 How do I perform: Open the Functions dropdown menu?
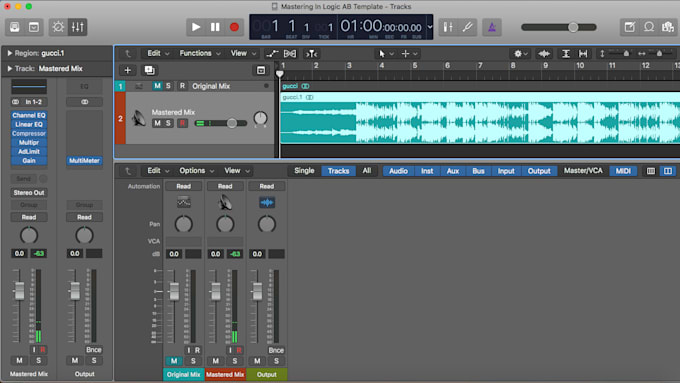click(x=200, y=53)
